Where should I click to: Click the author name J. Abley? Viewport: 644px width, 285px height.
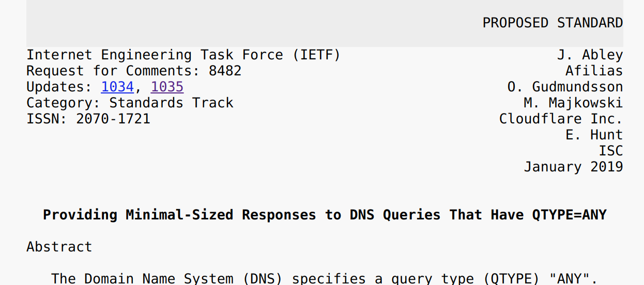[590, 55]
